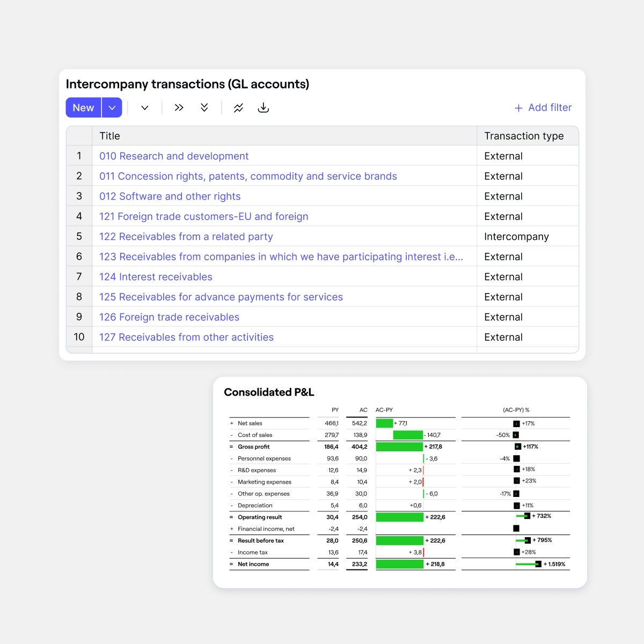This screenshot has height=644, width=644.
Task: Click the download icon in toolbar
Action: (264, 108)
